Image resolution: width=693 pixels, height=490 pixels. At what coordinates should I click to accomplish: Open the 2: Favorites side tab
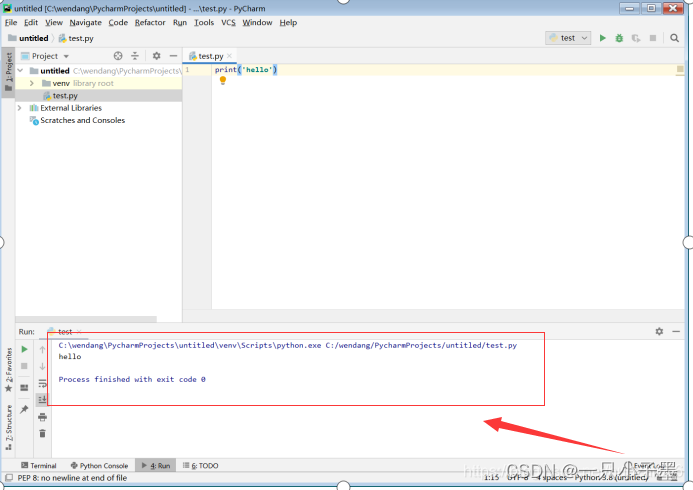pyautogui.click(x=8, y=369)
